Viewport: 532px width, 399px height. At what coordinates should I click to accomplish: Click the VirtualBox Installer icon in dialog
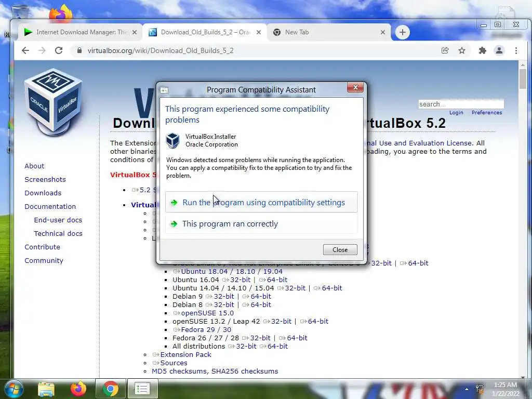click(x=172, y=140)
